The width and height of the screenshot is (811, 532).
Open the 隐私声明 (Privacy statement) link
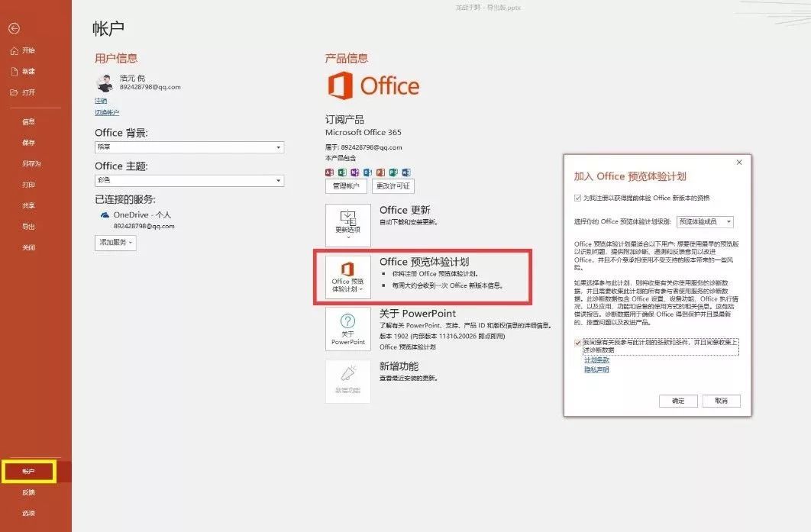(597, 370)
